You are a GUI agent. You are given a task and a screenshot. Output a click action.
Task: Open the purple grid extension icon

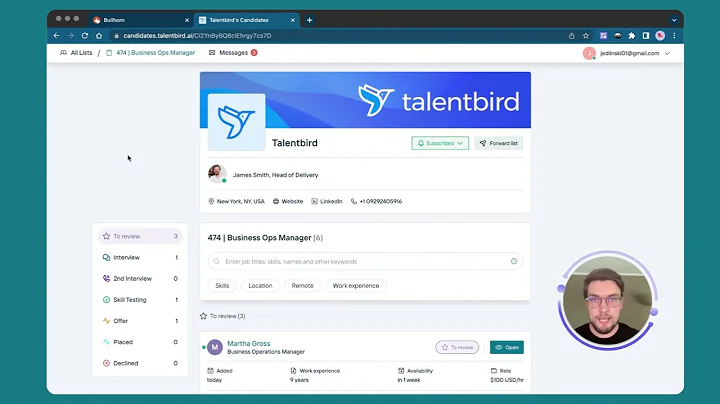(603, 35)
